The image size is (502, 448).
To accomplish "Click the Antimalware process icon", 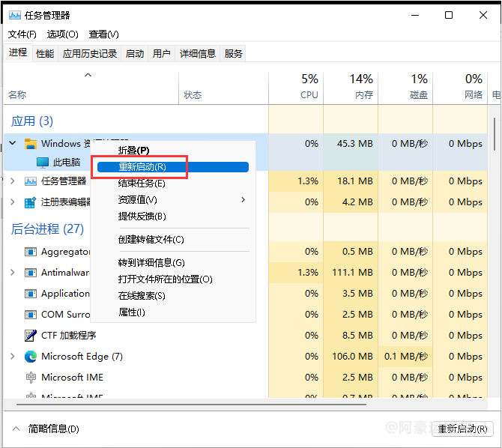I will pyautogui.click(x=31, y=273).
